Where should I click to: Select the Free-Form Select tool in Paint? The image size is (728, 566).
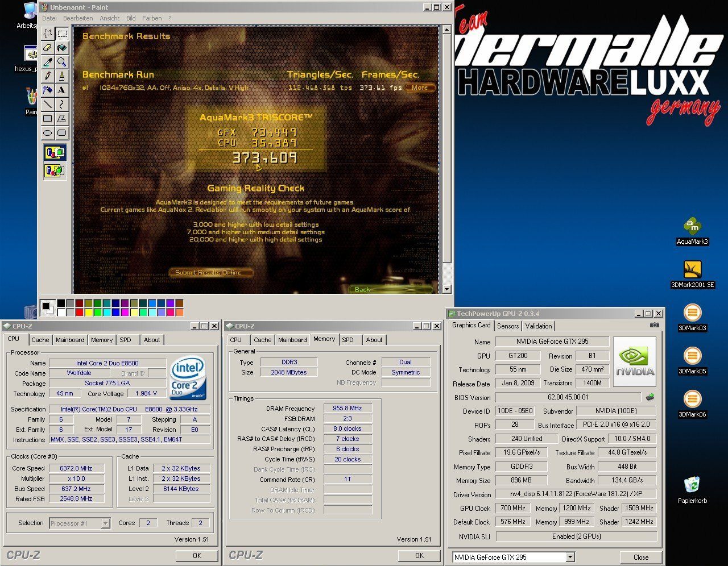click(48, 34)
